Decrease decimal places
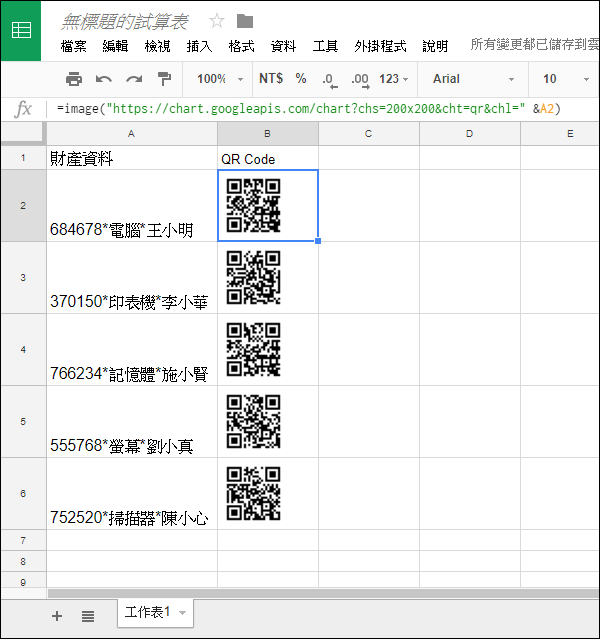The width and height of the screenshot is (600, 639). click(x=329, y=79)
